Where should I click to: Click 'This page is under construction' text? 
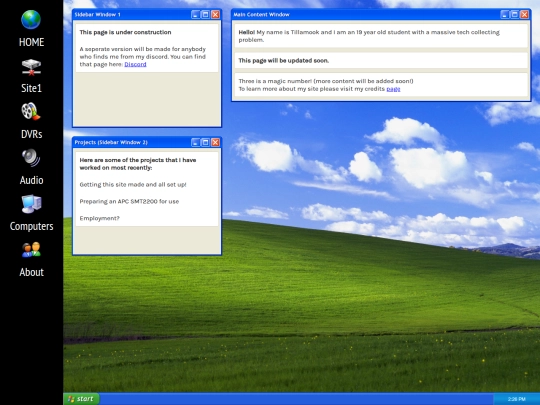125,32
